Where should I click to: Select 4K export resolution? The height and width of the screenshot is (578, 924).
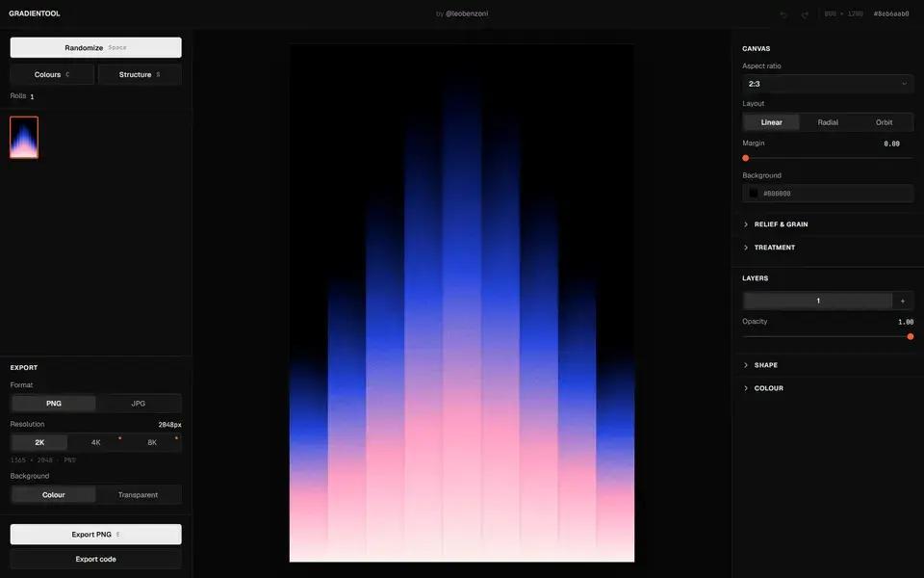point(95,442)
